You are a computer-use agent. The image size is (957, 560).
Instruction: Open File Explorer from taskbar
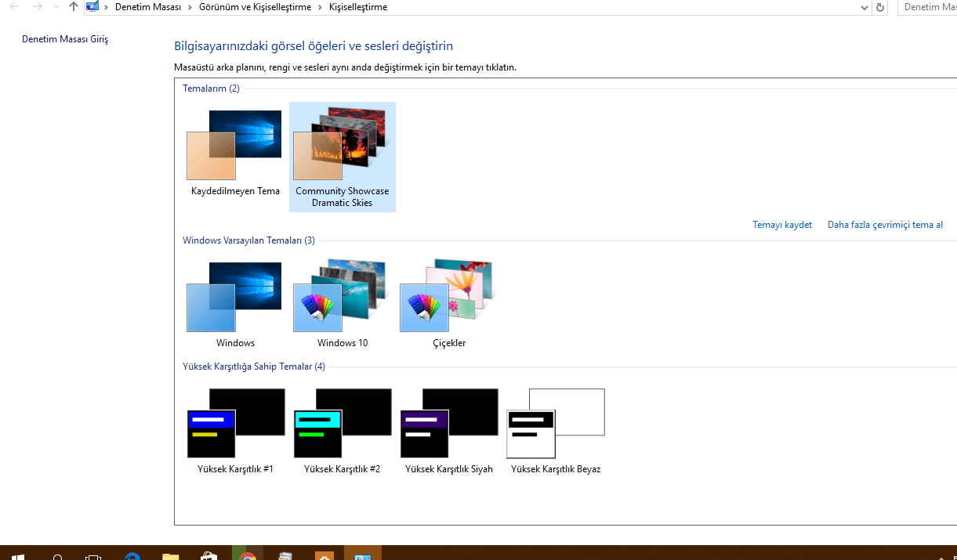[x=170, y=556]
